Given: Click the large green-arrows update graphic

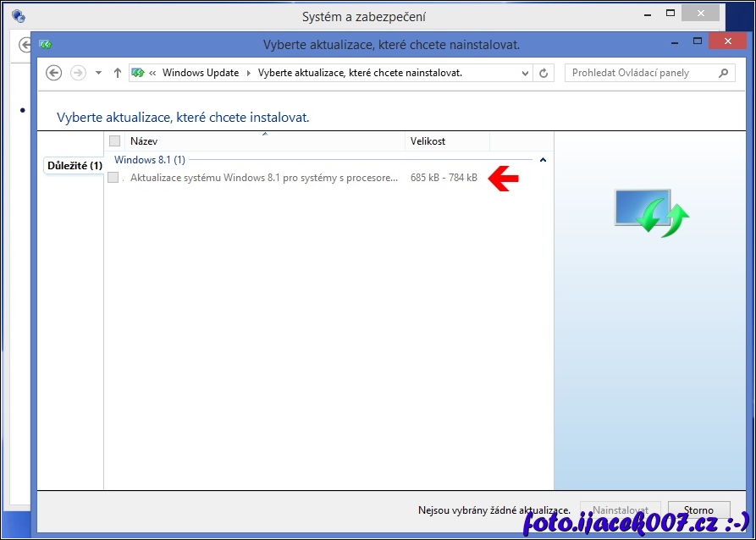Looking at the screenshot, I should [650, 213].
